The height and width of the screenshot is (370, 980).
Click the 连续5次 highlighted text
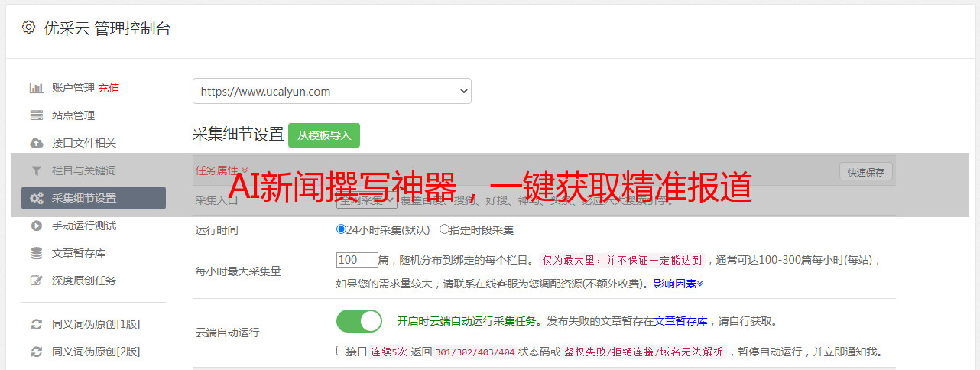click(x=389, y=352)
